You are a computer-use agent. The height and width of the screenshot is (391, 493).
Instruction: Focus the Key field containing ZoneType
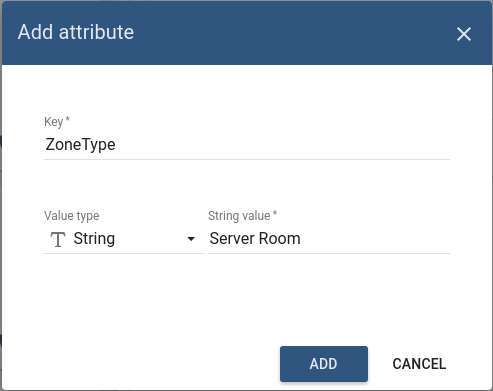pos(247,145)
